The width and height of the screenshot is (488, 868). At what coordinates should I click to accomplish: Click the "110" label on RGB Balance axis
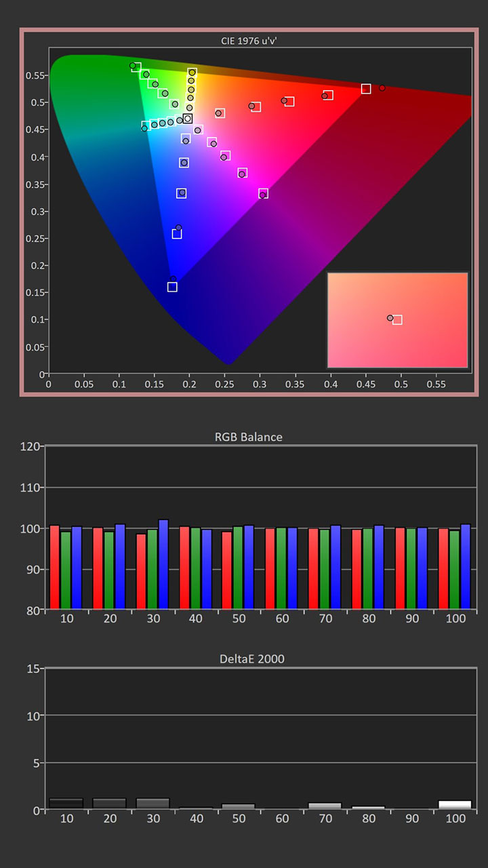coord(30,488)
